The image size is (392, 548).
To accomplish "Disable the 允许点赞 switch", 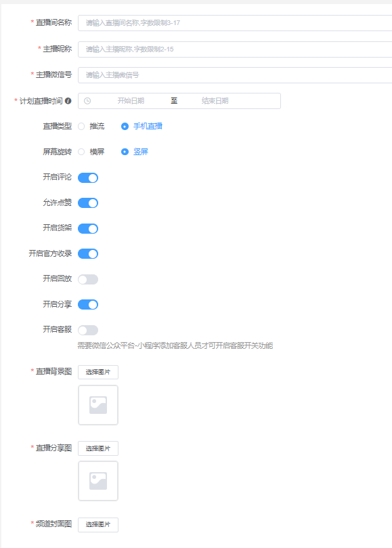I will [x=88, y=203].
